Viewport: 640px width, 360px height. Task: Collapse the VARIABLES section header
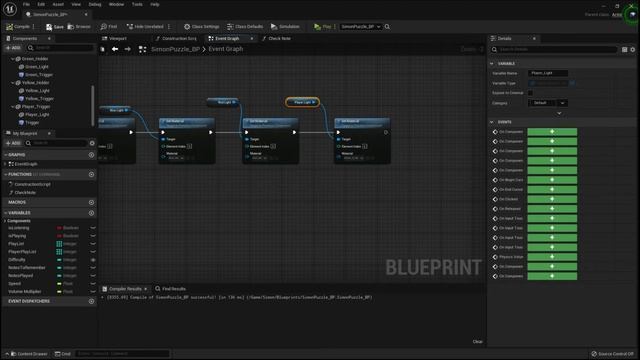coord(6,213)
